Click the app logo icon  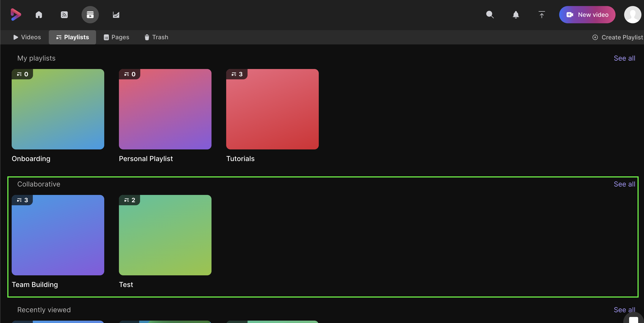pos(16,14)
